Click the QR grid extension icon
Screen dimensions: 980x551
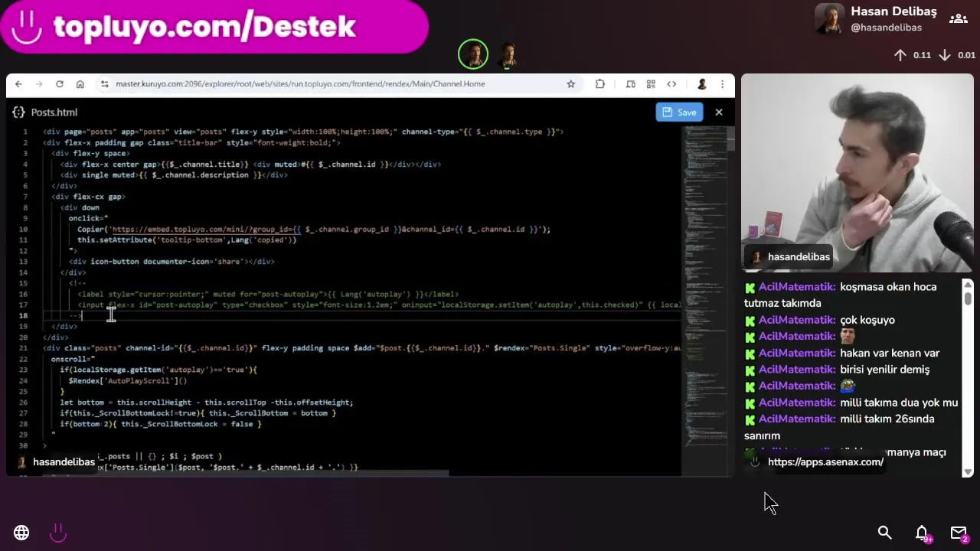point(651,84)
